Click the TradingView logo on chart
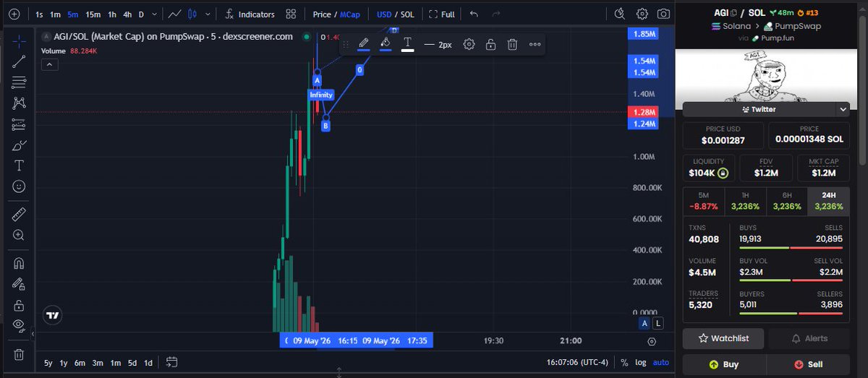Screen dimensions: 868x378 (52, 315)
